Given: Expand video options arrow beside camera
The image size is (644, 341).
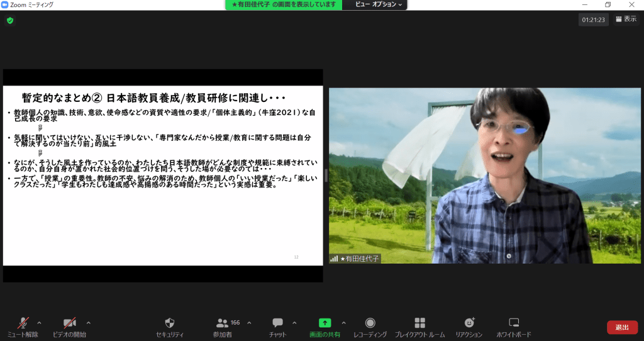Looking at the screenshot, I should 88,322.
